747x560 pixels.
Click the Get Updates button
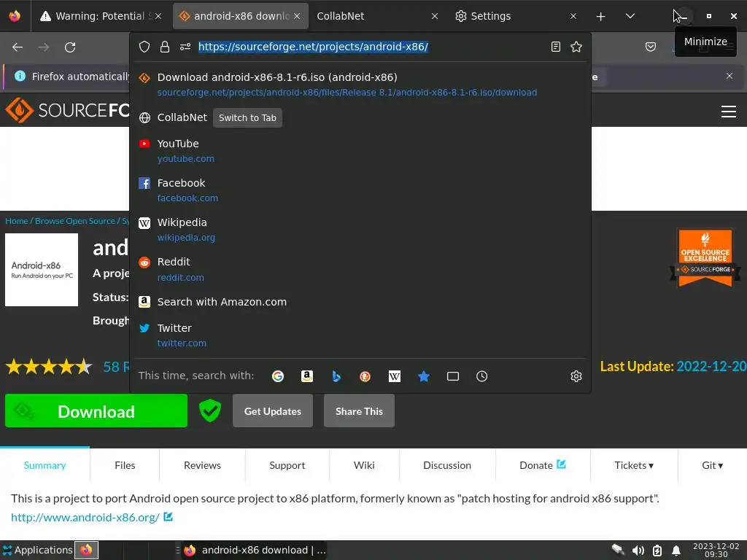273,411
